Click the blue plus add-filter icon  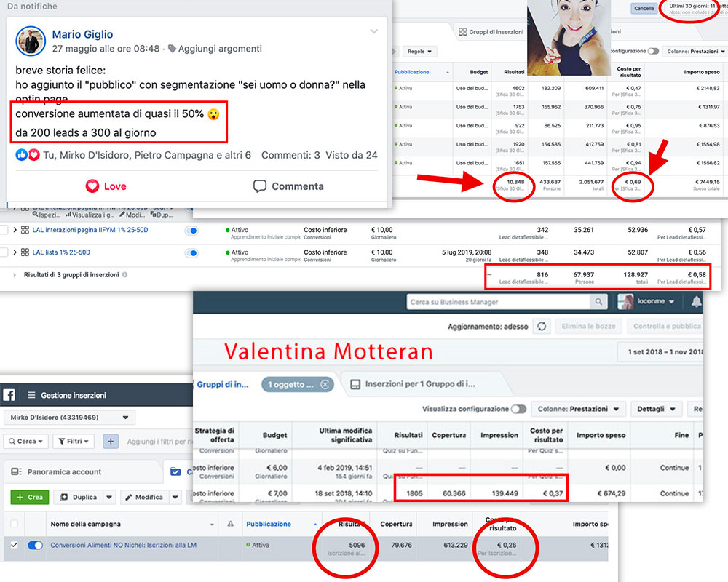(111, 441)
